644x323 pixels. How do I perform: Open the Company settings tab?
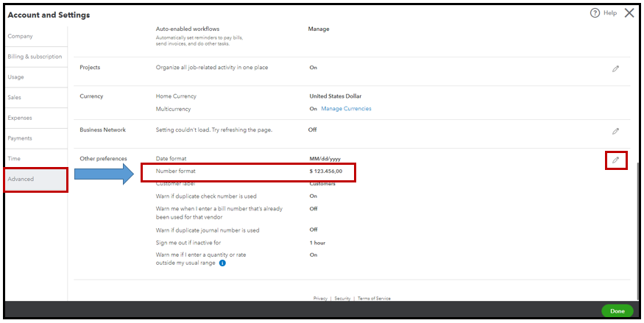tap(20, 36)
